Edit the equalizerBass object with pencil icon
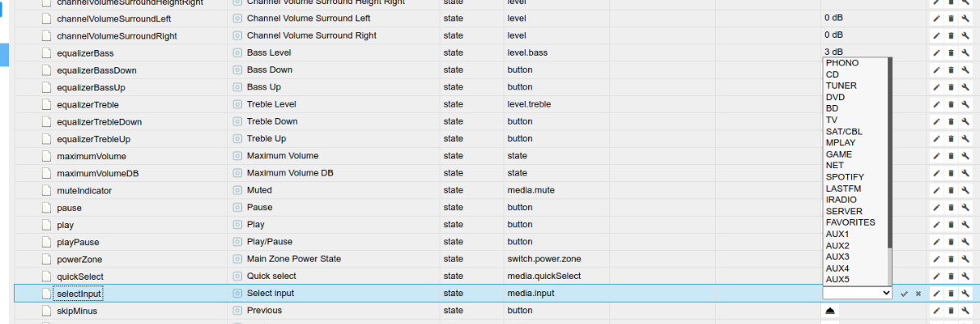The width and height of the screenshot is (980, 324). click(937, 53)
